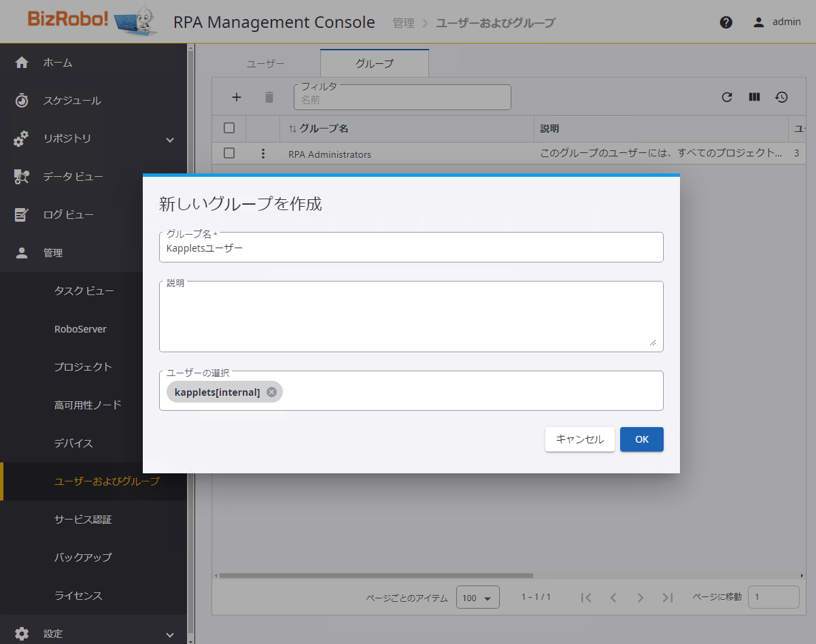Click the グループ名 text field
The image size is (816, 644).
[411, 248]
